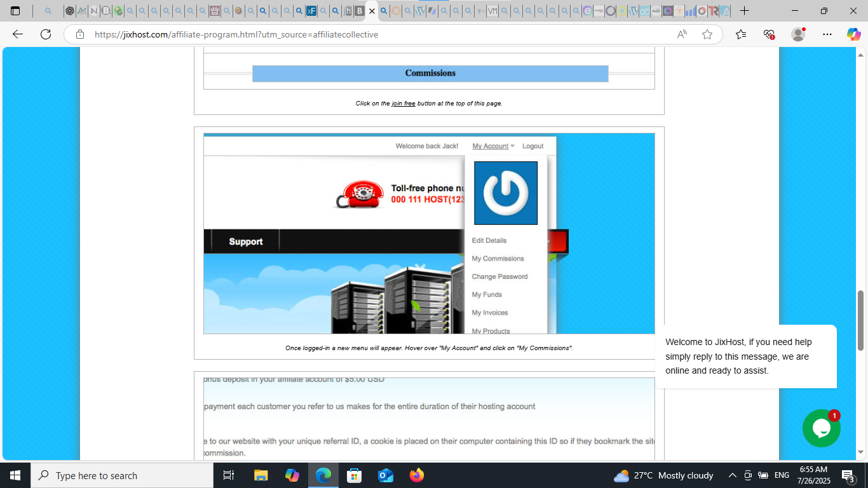The height and width of the screenshot is (488, 868).
Task: Activate the Read aloud icon
Action: [682, 34]
